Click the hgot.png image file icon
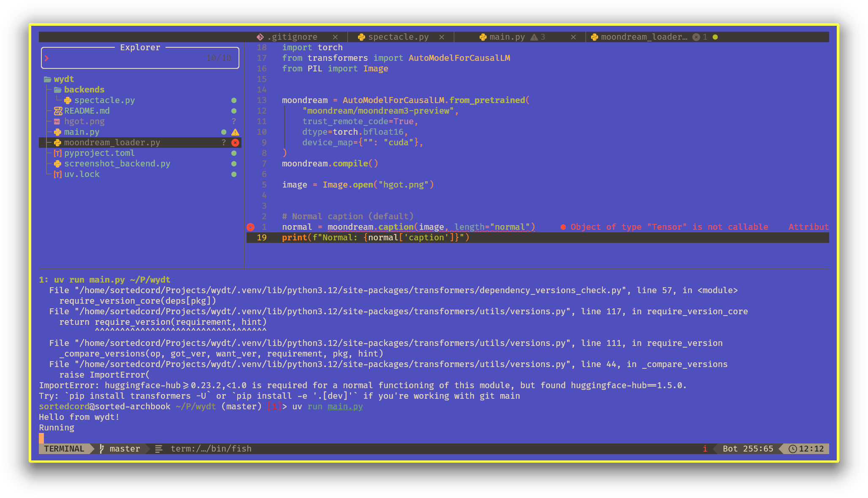Screen dimensions: 868x498 tap(57, 122)
